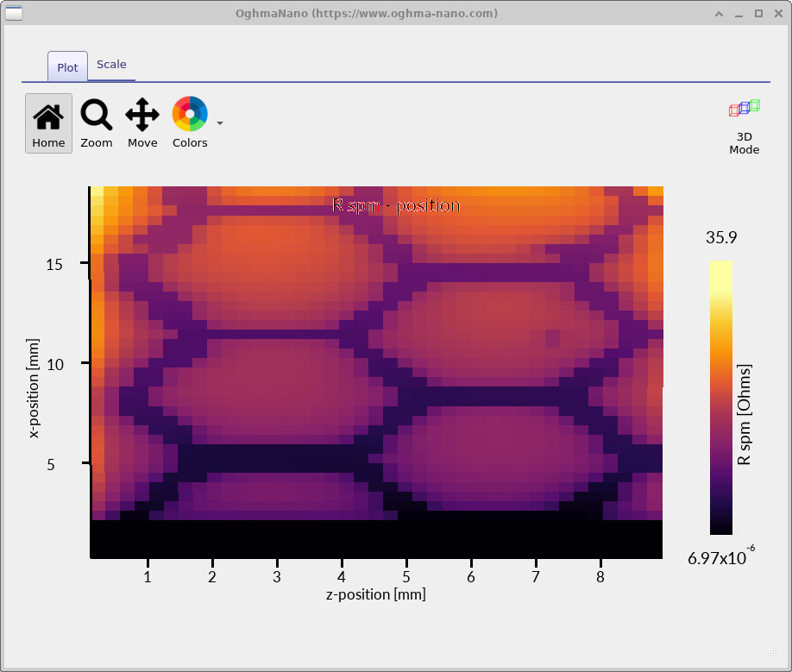Select the Move pan tool

[141, 122]
